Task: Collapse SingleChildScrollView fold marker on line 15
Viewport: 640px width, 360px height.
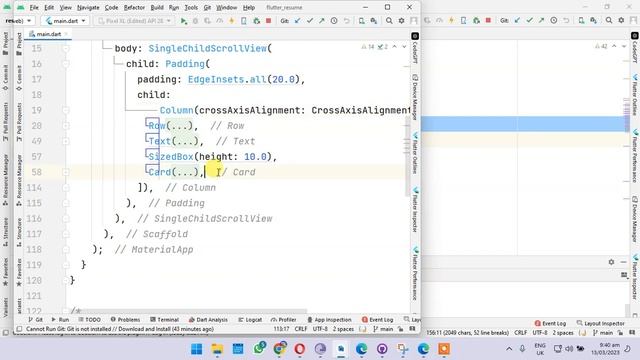Action: [66, 48]
